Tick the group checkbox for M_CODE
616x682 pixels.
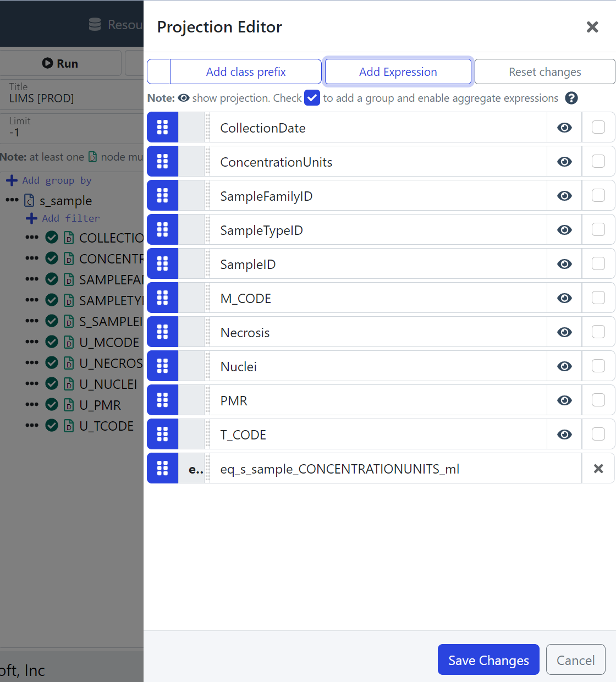(x=598, y=298)
